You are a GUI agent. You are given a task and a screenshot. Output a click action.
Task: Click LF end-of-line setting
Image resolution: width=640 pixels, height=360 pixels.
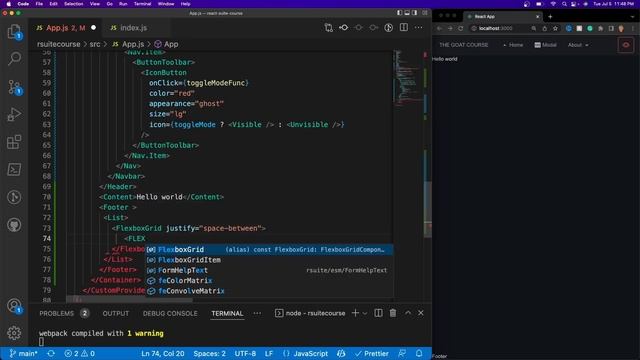coord(269,353)
